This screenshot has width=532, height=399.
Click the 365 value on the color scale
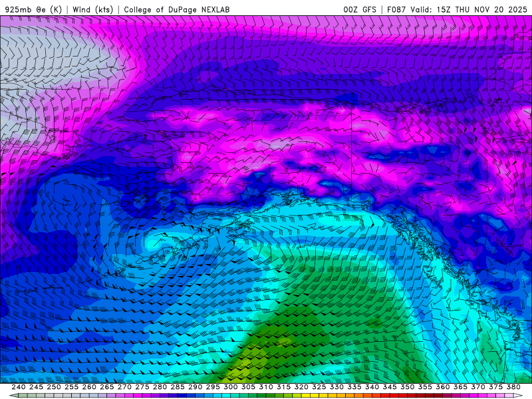pyautogui.click(x=460, y=387)
